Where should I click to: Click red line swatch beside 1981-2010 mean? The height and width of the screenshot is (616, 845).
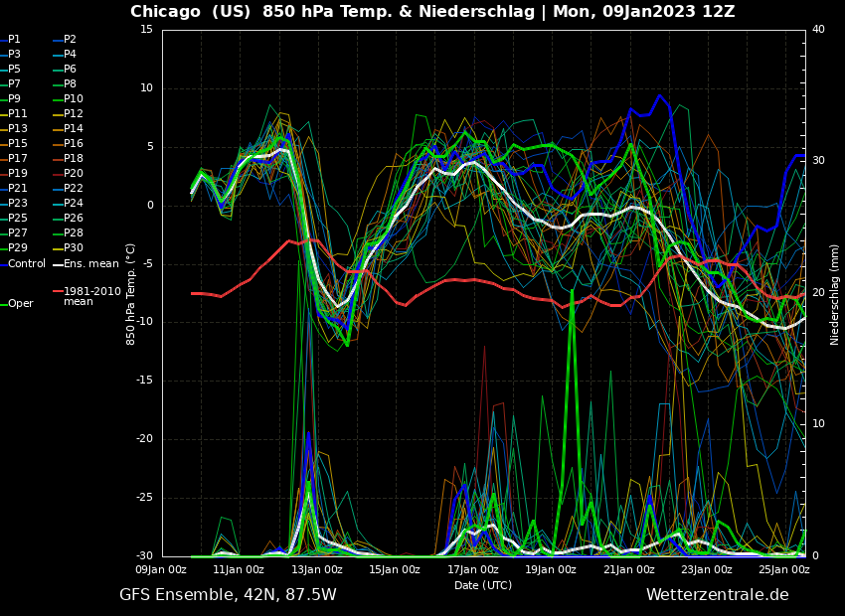[57, 291]
